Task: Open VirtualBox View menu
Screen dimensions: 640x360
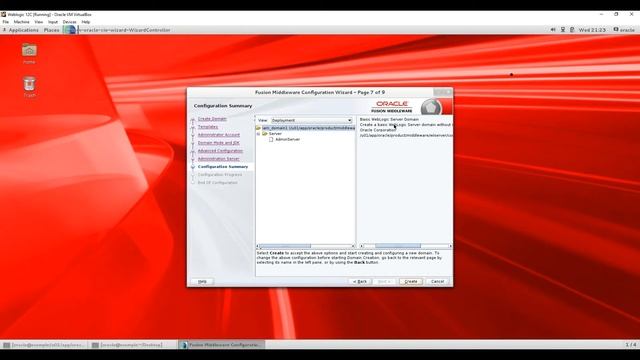Action: 39,22
